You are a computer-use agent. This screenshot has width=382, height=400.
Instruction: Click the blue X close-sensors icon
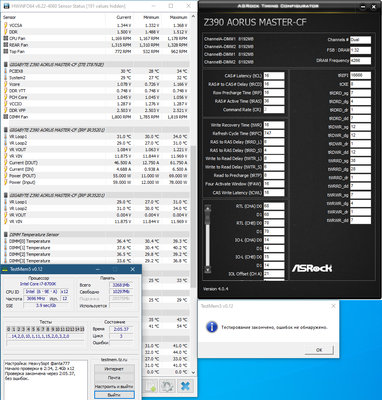pos(185,386)
